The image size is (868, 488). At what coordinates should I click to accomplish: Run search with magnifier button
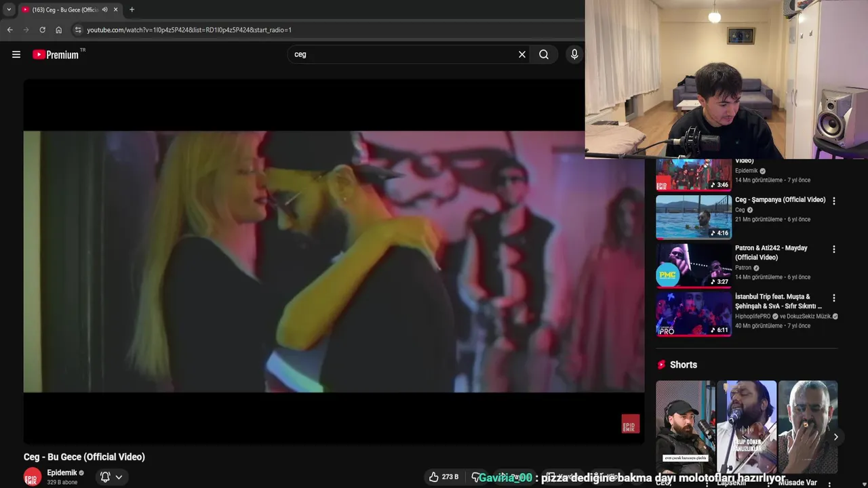click(544, 54)
